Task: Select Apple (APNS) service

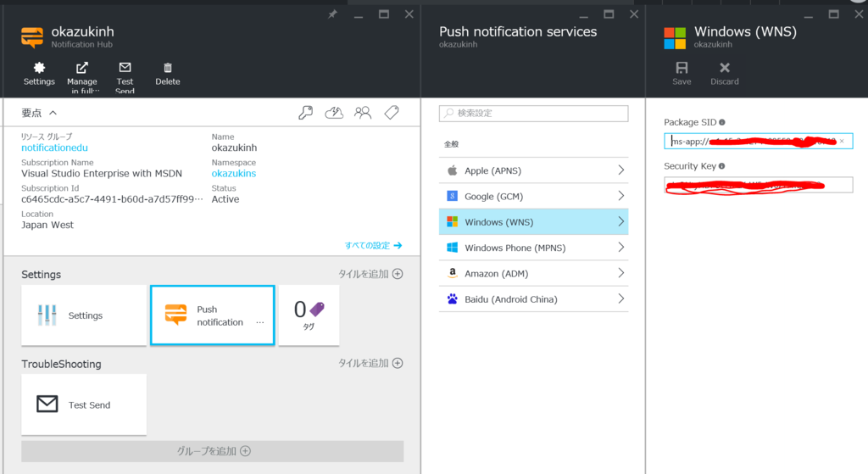Action: [534, 170]
